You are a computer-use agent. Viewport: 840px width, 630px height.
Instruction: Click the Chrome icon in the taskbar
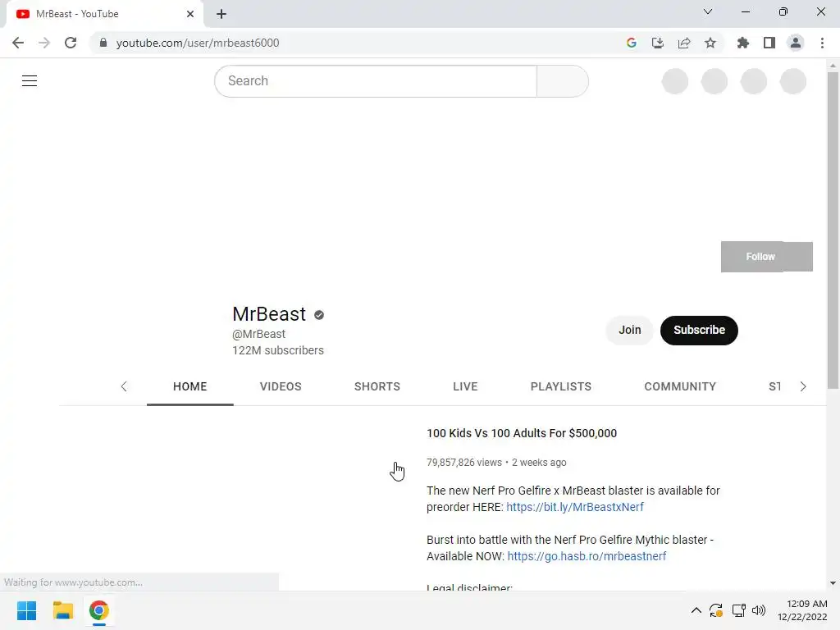[99, 610]
